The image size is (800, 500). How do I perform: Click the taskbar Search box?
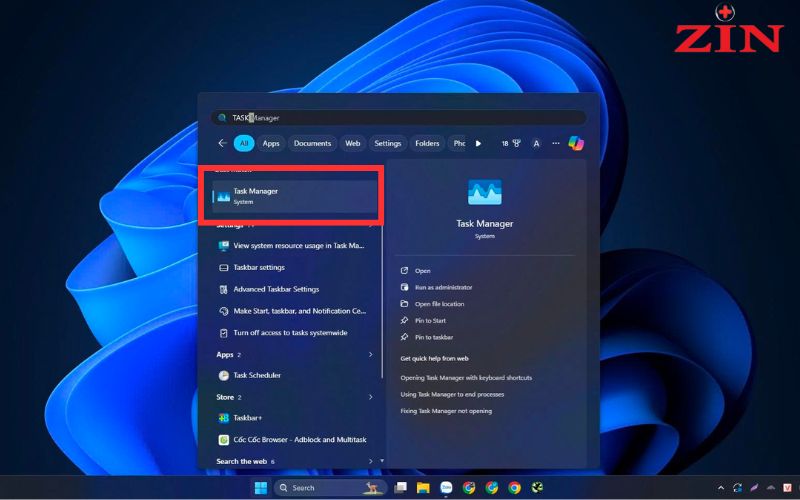pos(330,488)
